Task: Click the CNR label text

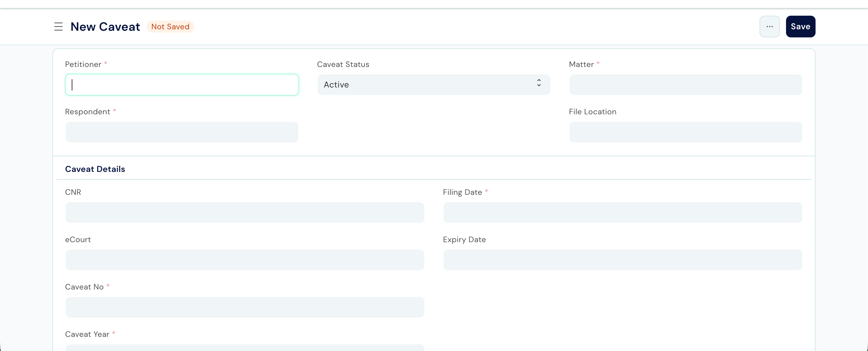Action: tap(73, 192)
